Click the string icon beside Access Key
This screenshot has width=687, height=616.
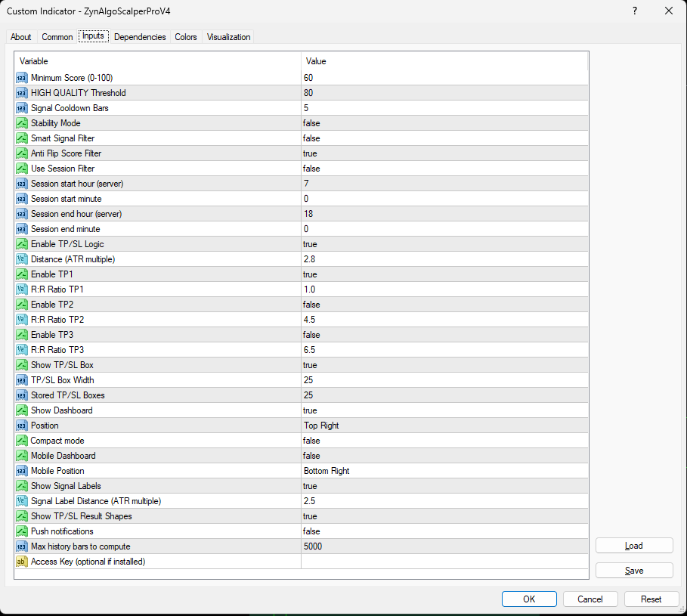[21, 562]
